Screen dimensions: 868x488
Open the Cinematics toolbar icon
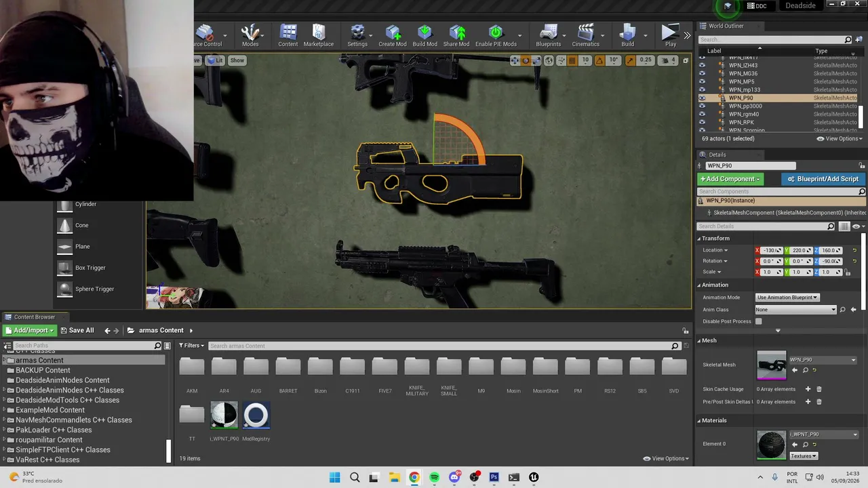click(x=585, y=35)
